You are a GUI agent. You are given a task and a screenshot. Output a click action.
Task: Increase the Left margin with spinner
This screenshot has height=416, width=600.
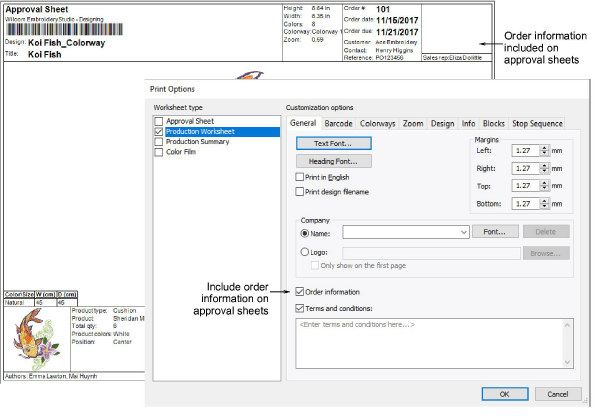click(544, 147)
